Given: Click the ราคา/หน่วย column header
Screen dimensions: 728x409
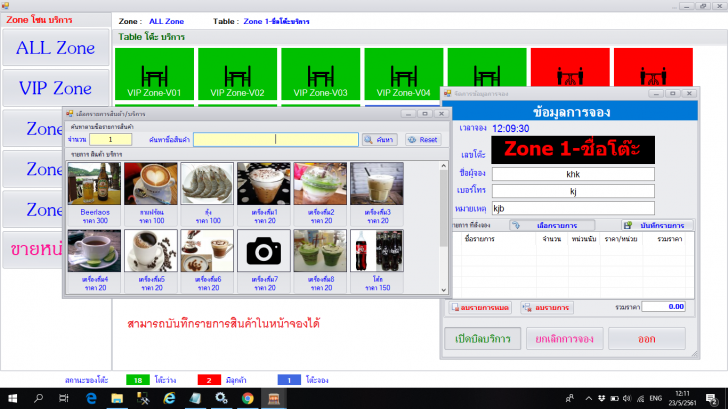Looking at the screenshot, I should [x=621, y=239].
